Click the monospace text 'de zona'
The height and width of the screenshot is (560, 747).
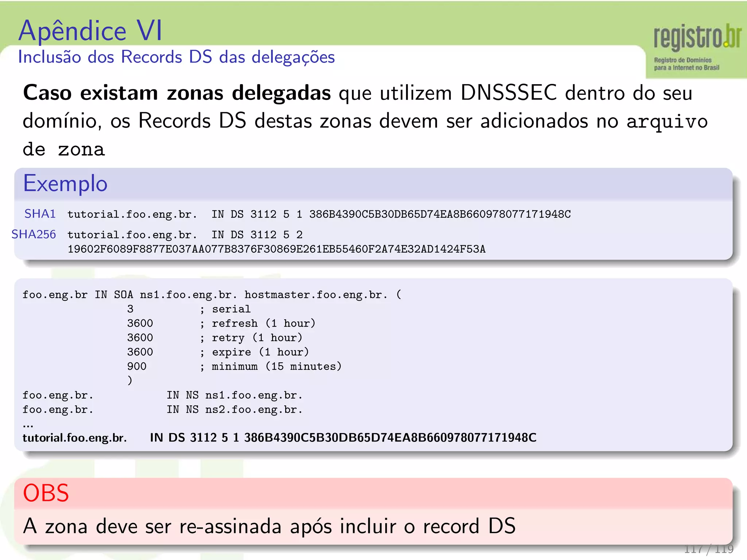(x=64, y=149)
